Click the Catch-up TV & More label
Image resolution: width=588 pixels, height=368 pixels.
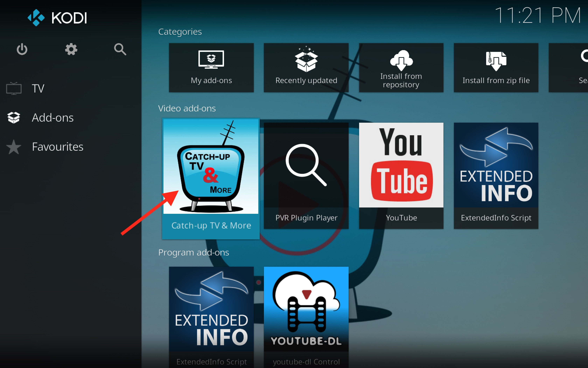coord(211,226)
